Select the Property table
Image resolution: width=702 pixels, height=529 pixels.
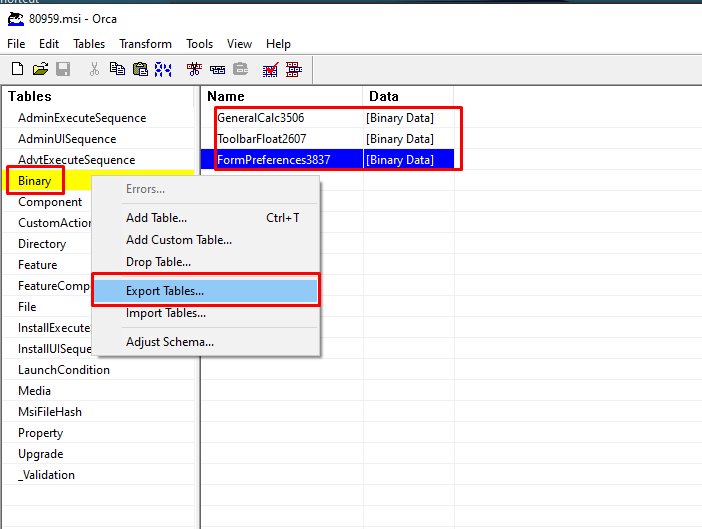tap(41, 433)
